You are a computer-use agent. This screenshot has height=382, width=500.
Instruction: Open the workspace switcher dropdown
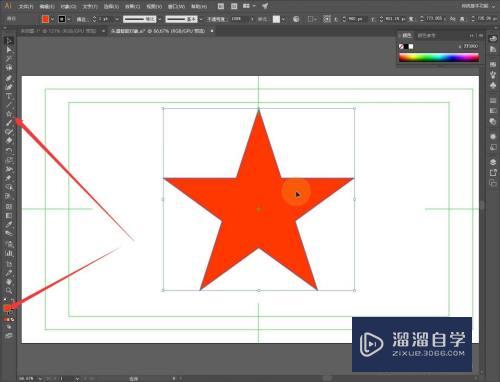tap(478, 6)
